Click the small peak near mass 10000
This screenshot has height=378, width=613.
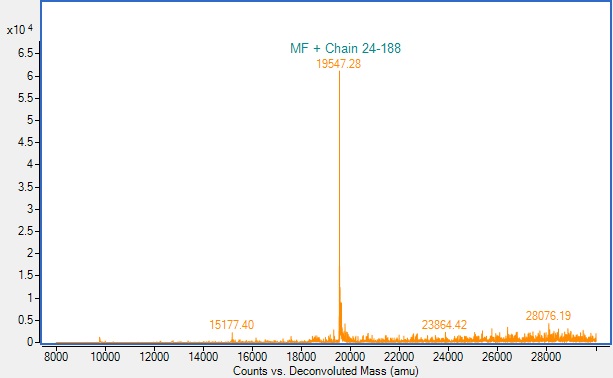coord(100,339)
